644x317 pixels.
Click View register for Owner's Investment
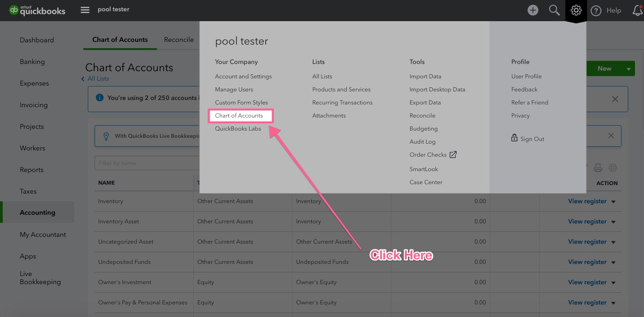click(587, 282)
